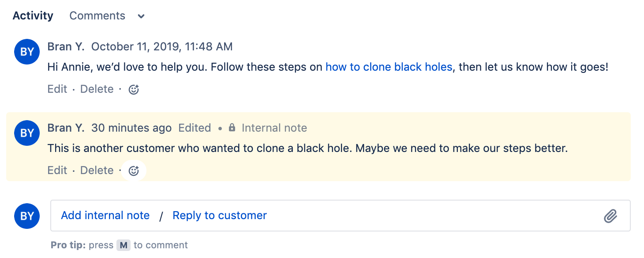Open the how to clone black holes link
Viewport: 644px width, 258px height.
[389, 67]
